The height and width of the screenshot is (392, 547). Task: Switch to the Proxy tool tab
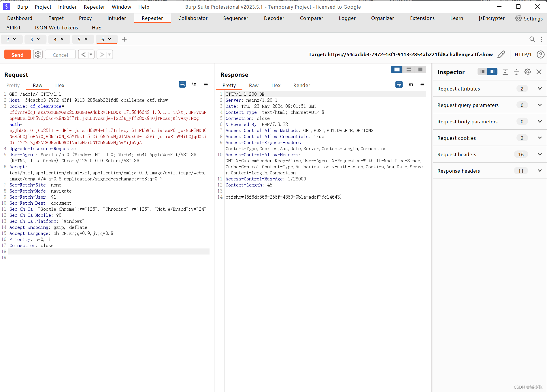pos(85,18)
